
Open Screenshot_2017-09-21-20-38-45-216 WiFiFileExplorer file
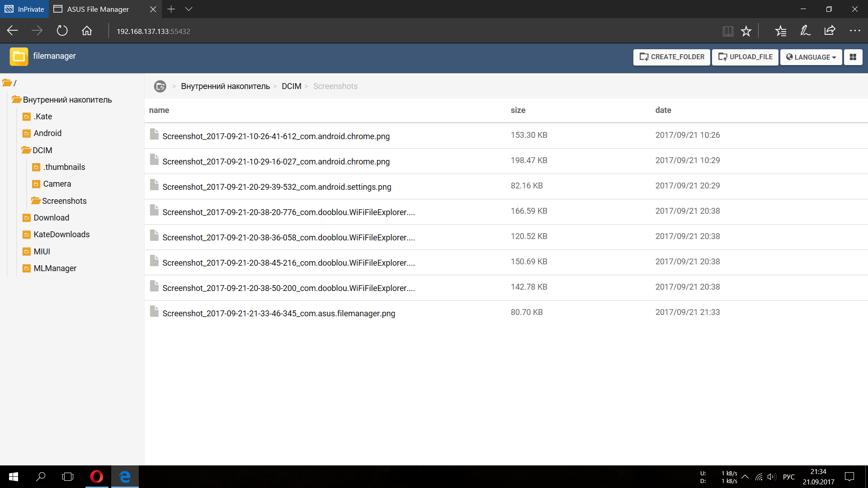[288, 263]
